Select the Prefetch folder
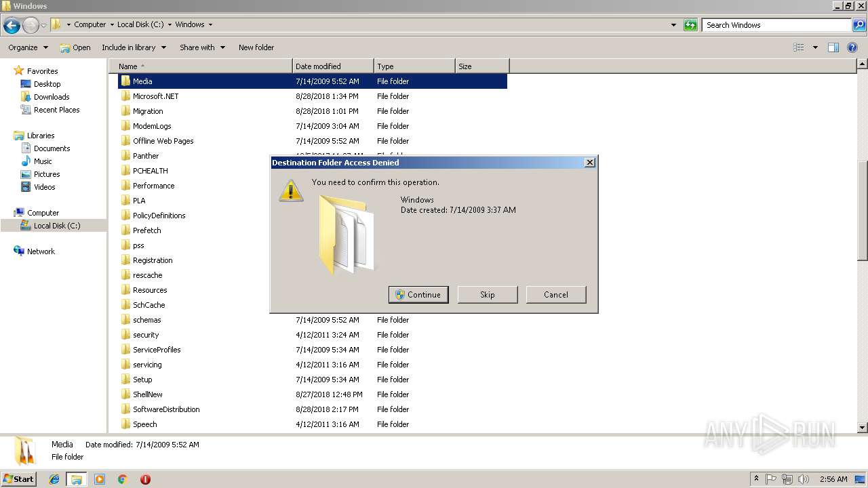This screenshot has height=488, width=868. tap(146, 230)
